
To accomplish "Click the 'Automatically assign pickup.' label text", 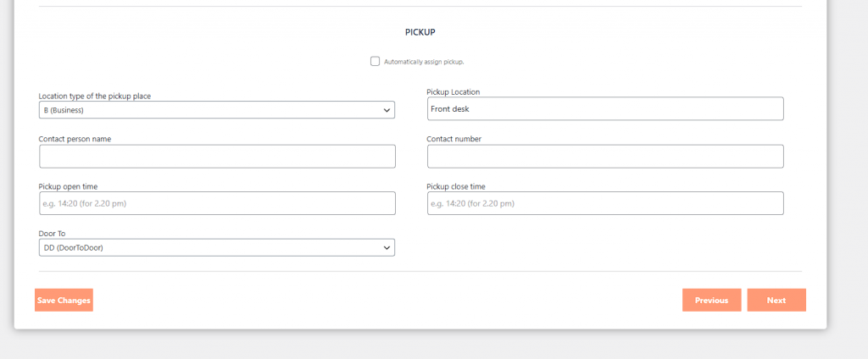I will coord(424,62).
